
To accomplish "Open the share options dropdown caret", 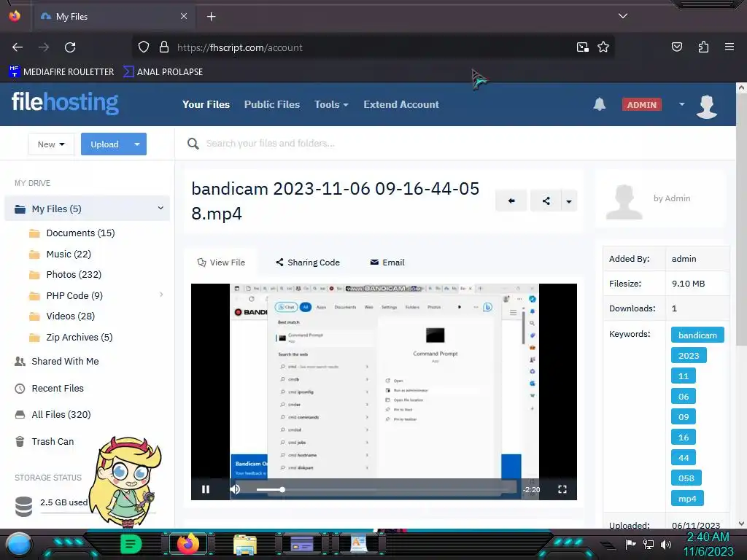I will click(569, 201).
